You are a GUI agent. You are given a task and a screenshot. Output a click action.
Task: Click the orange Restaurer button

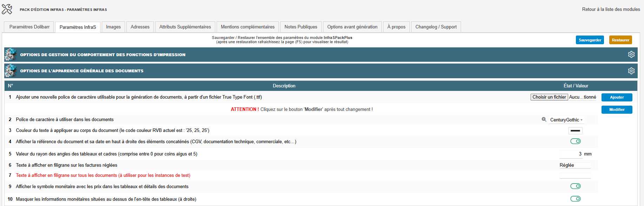pyautogui.click(x=620, y=40)
